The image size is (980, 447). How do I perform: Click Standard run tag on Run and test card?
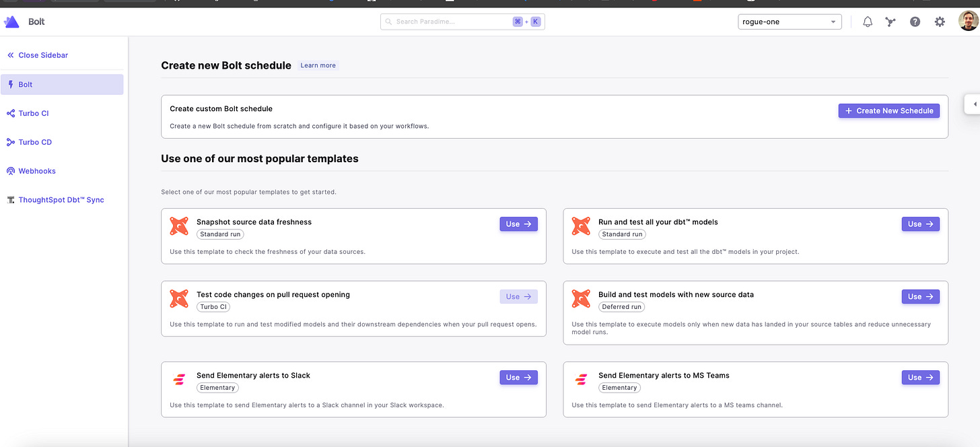pos(622,234)
